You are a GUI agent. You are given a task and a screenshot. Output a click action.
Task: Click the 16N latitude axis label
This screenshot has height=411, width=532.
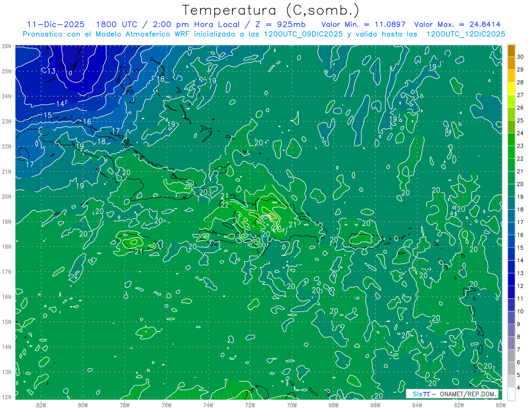[x=6, y=297]
